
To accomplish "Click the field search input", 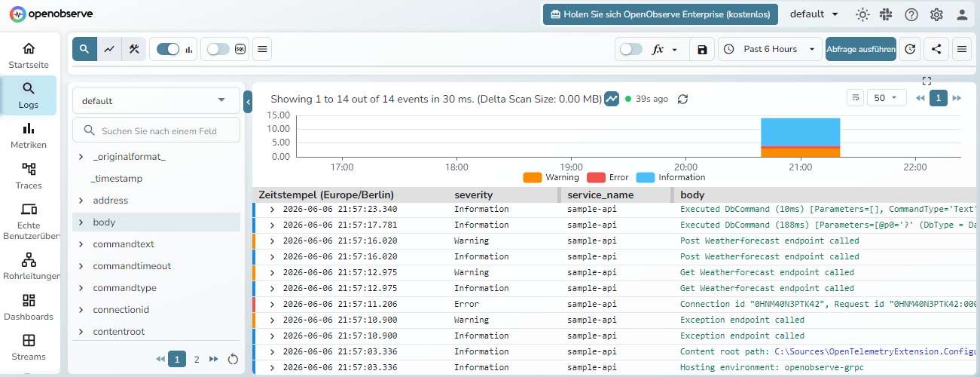I will coord(157,130).
